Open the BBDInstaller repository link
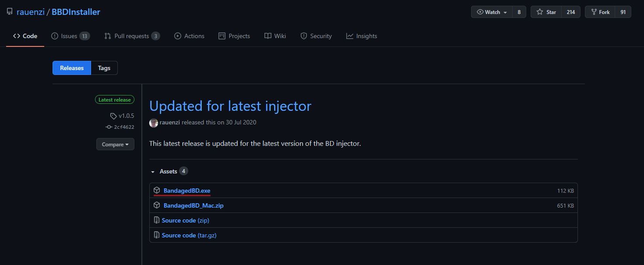Screen dimensions: 644x265 pos(76,12)
